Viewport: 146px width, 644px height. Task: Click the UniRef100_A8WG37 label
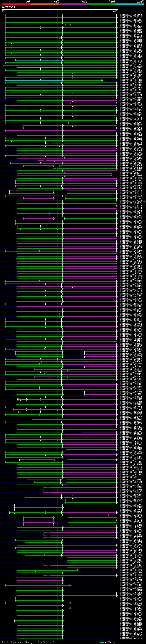tap(131, 316)
